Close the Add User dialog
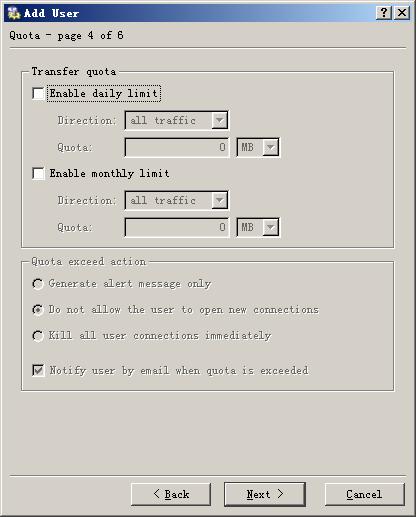Image resolution: width=416 pixels, height=517 pixels. point(402,13)
